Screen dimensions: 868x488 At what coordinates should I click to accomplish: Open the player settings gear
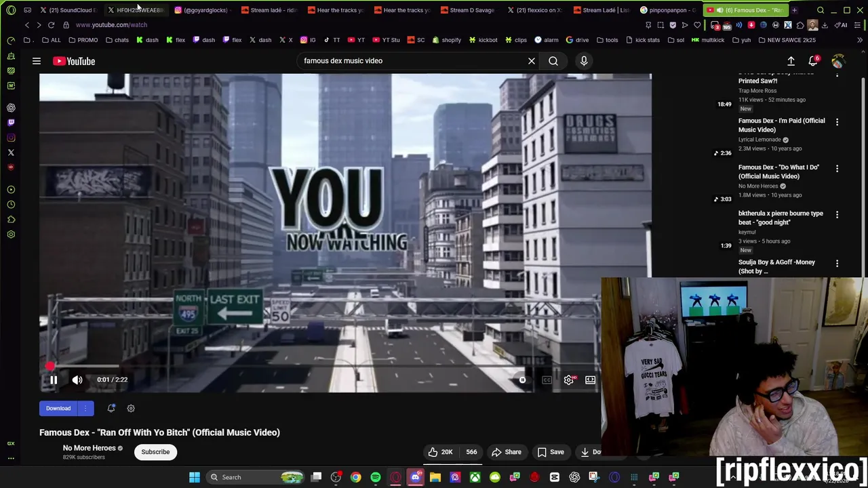569,380
